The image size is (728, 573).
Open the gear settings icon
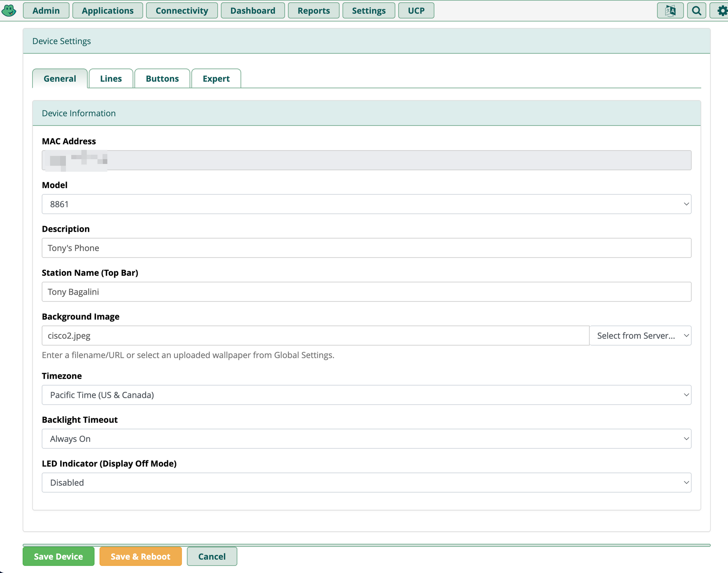pos(722,10)
